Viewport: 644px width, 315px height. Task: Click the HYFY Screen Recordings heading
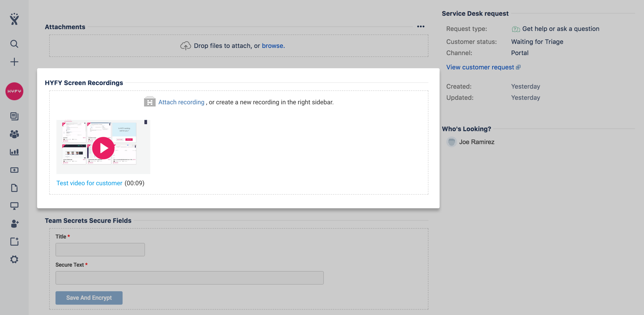84,83
